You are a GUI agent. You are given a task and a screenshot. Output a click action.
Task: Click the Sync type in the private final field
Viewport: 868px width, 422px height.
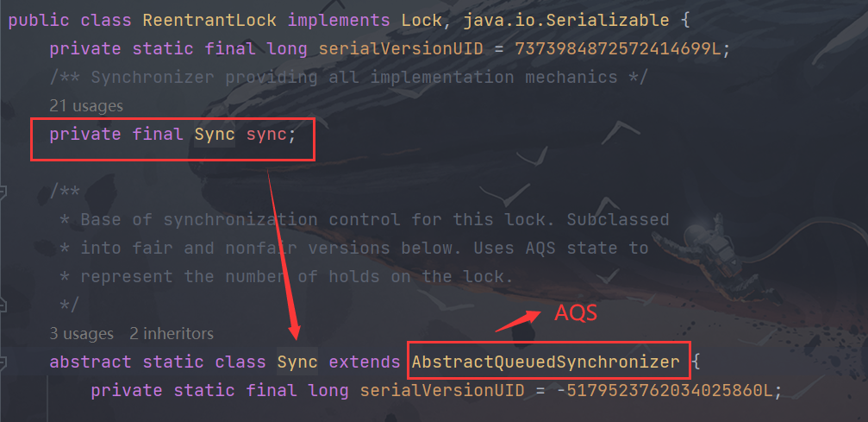coord(215,135)
